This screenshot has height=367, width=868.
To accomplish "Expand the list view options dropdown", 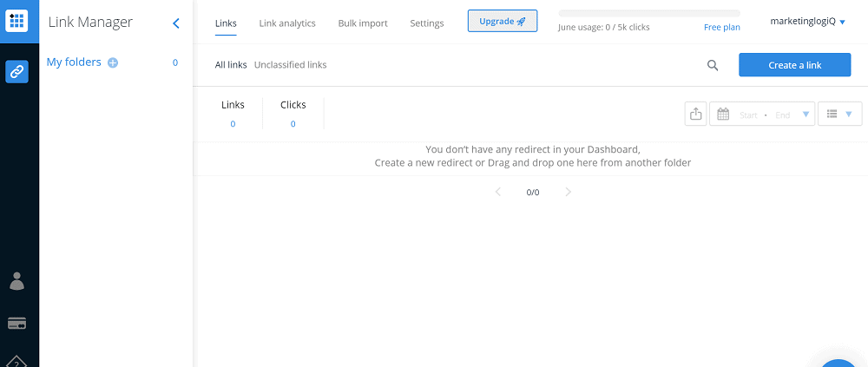I will click(839, 114).
